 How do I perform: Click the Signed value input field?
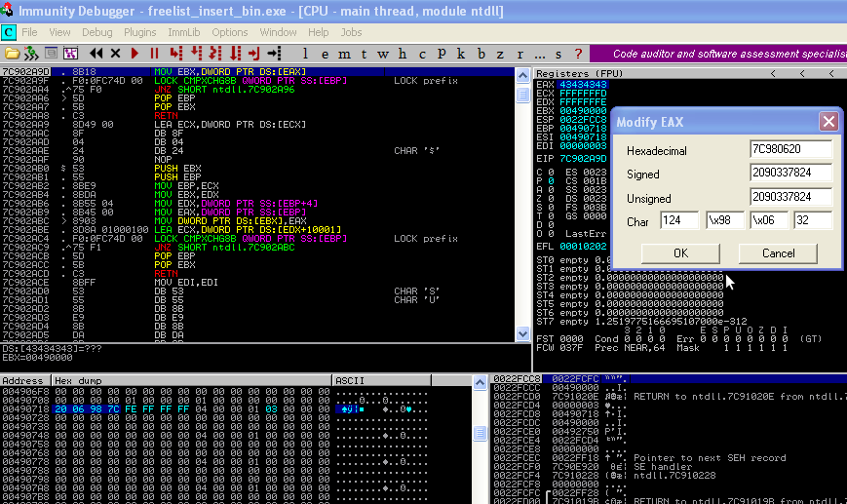click(x=790, y=173)
